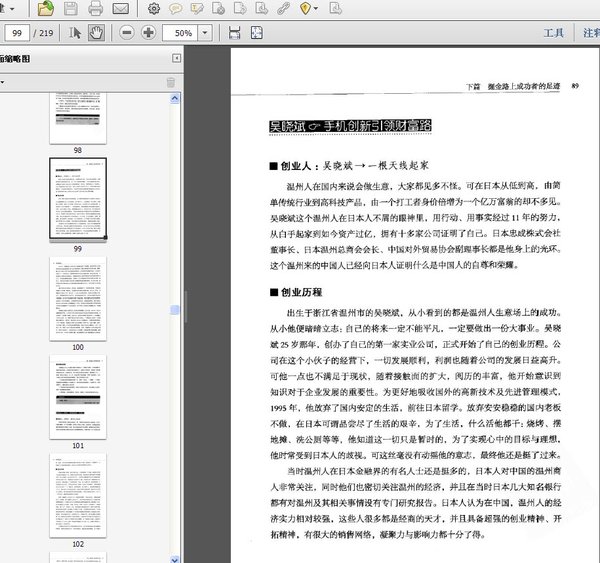Screen dimensions: 600x563
Task: Open settings with the gear icon
Action: [x=154, y=9]
